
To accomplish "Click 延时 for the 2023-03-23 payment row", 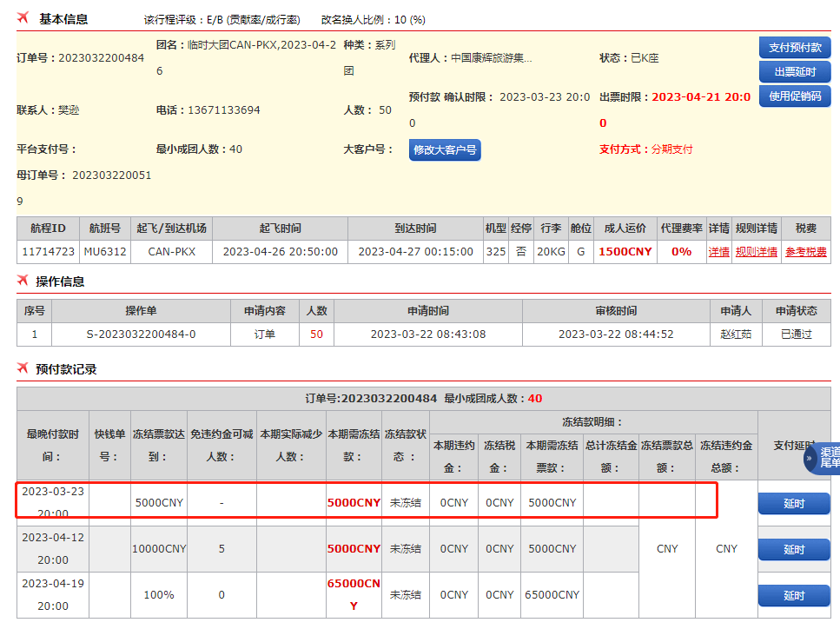I will click(794, 503).
